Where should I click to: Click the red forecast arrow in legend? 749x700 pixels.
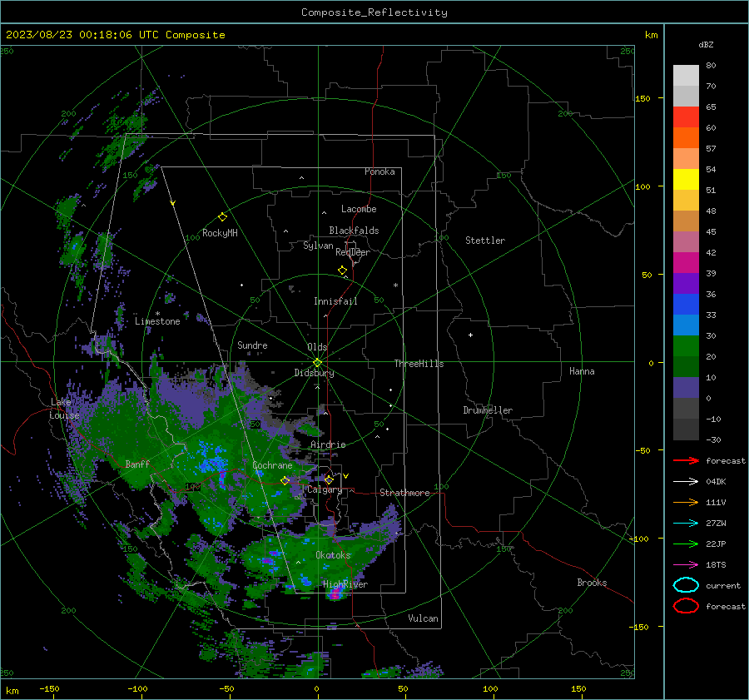tap(686, 460)
